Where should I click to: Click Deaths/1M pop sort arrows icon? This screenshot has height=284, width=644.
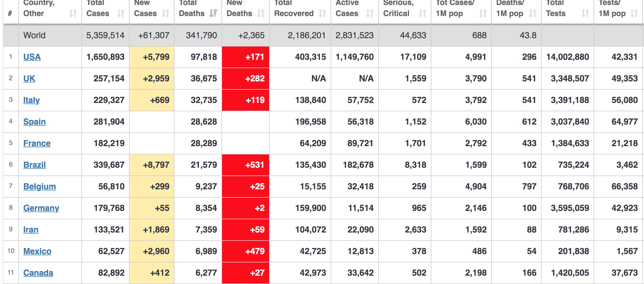[533, 13]
